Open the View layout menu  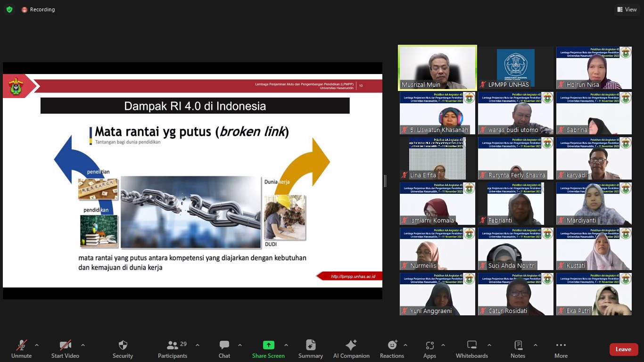point(627,9)
